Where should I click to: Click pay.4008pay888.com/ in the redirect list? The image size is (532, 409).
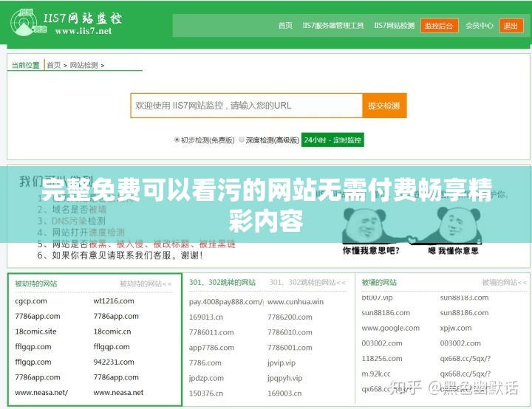(226, 302)
